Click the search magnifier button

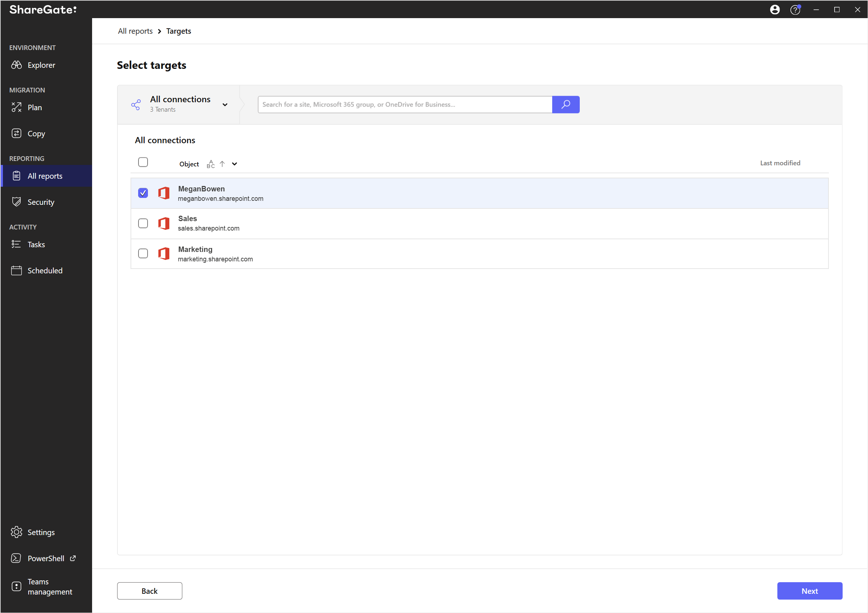[x=566, y=104]
